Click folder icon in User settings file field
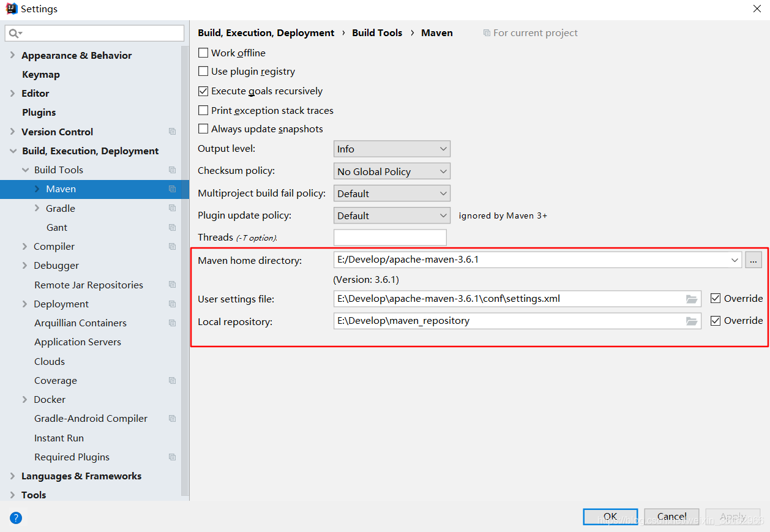The height and width of the screenshot is (532, 770). tap(691, 299)
